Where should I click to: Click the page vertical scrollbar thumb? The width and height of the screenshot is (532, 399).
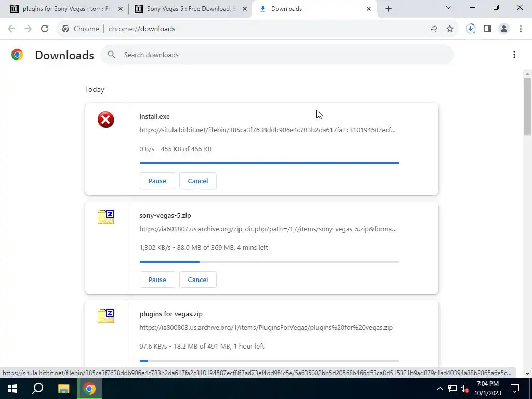[x=527, y=107]
